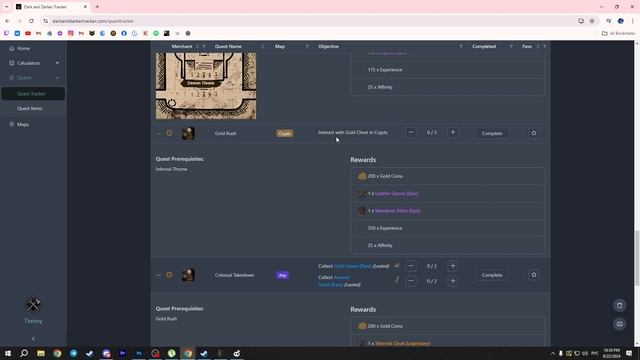640x360 pixels.
Task: Click the browser reload button
Action: 31,21
